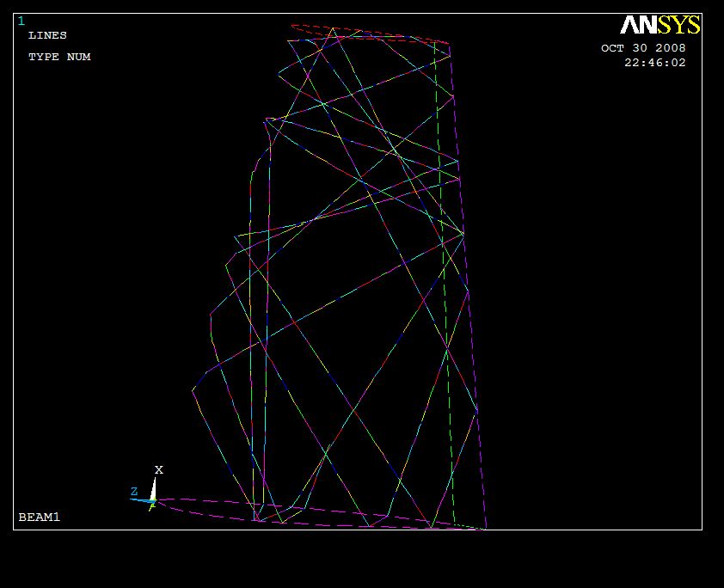The image size is (724, 588).
Task: Click the OCT 30 2008 date
Action: click(x=643, y=48)
